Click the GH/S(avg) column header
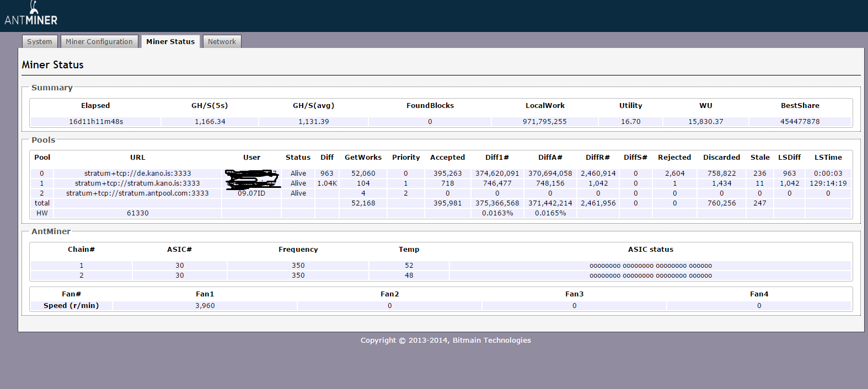This screenshot has width=868, height=389. click(x=313, y=106)
